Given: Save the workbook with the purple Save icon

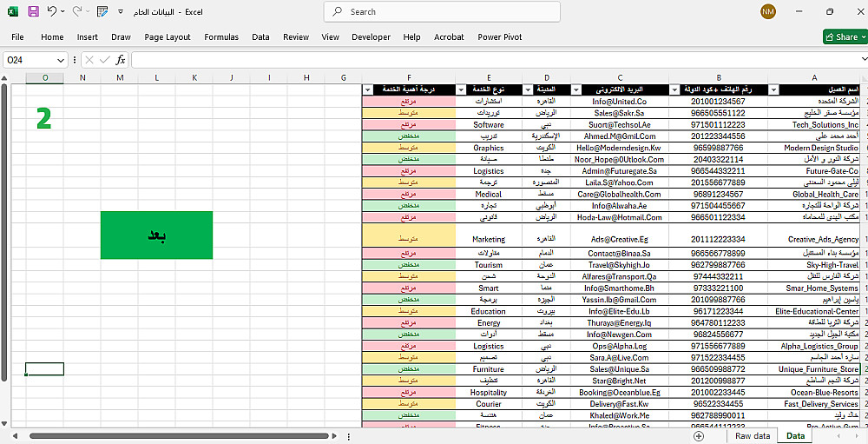Looking at the screenshot, I should 33,11.
